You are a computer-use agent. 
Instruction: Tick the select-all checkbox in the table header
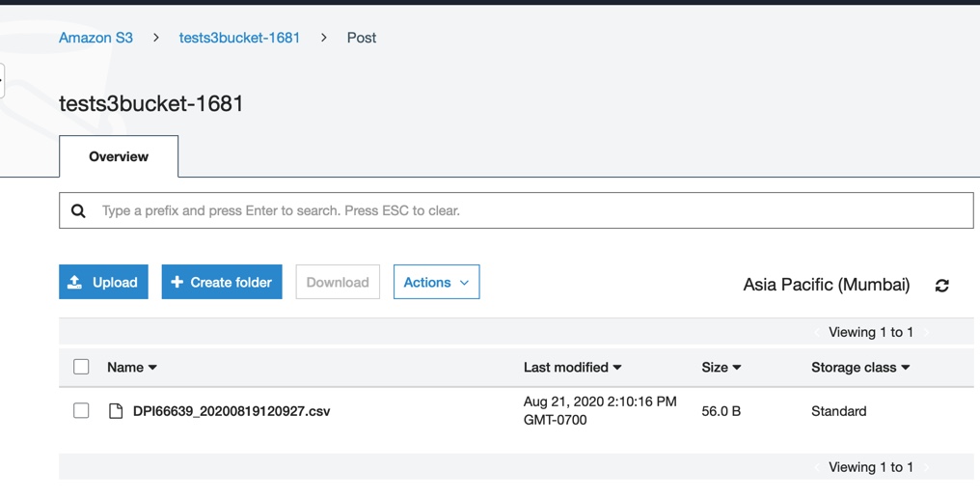(81, 367)
